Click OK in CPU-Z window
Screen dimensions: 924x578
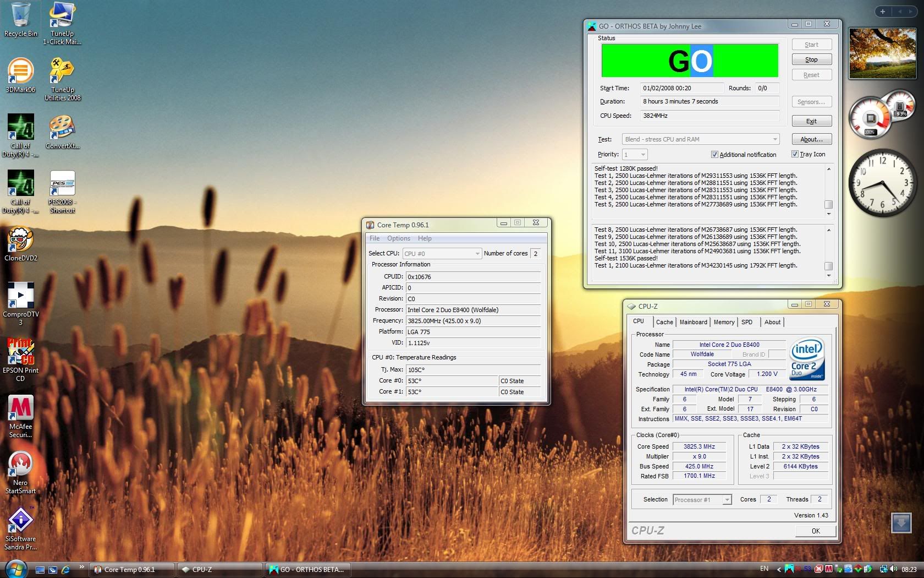(x=816, y=531)
